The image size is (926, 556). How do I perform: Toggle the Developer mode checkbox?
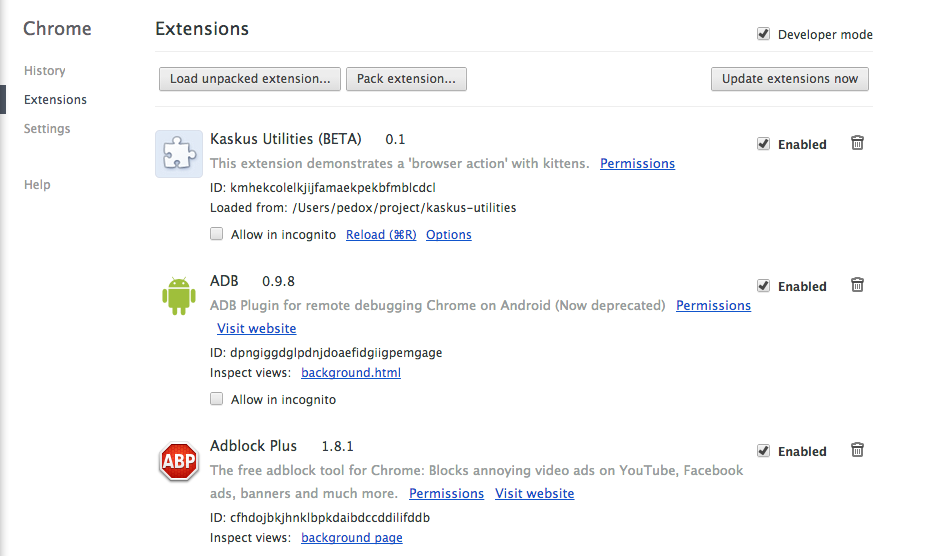point(764,34)
